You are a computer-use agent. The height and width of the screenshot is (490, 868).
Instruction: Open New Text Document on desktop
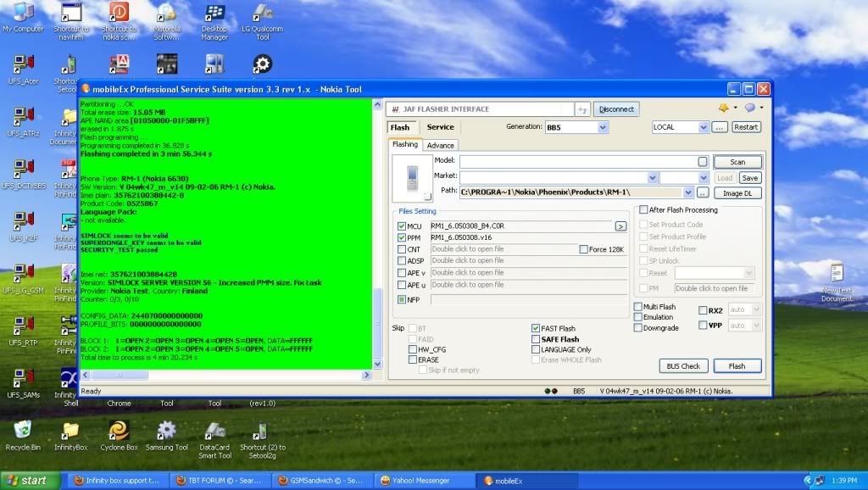point(837,282)
